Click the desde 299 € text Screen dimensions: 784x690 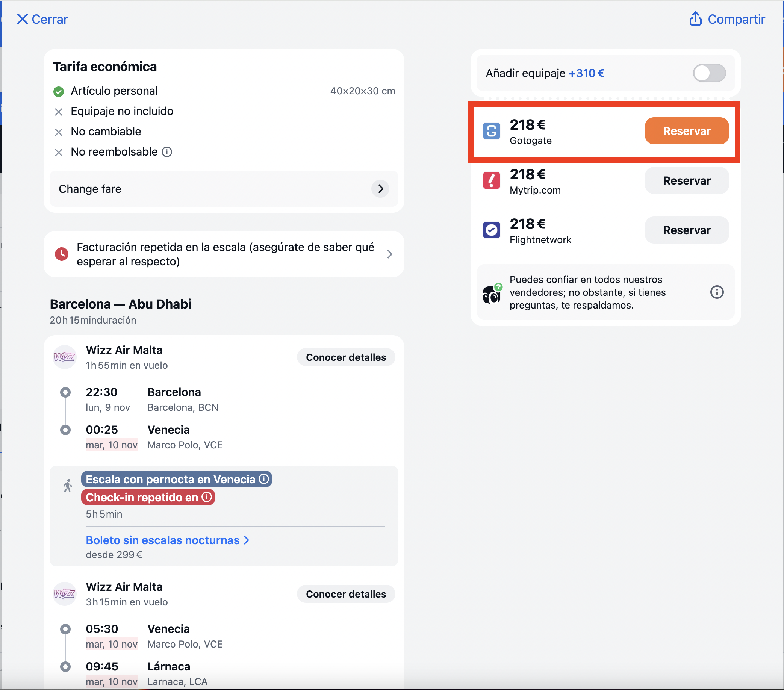pos(114,555)
